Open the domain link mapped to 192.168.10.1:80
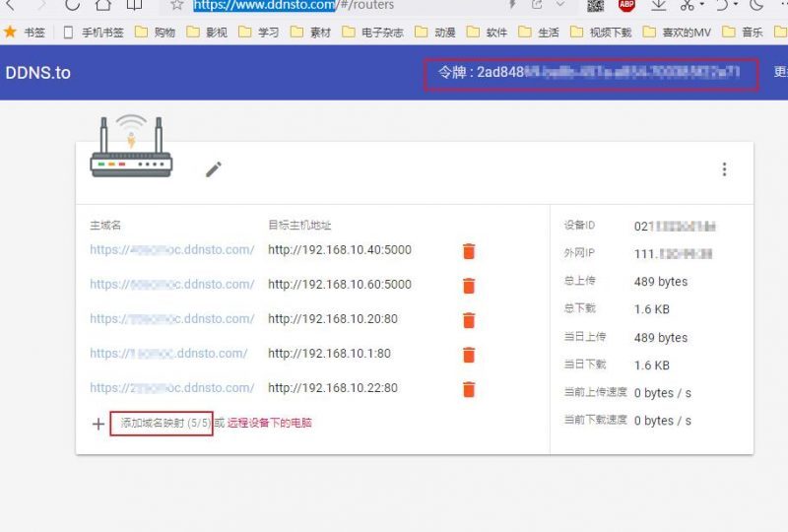This screenshot has height=532, width=788. tap(168, 354)
